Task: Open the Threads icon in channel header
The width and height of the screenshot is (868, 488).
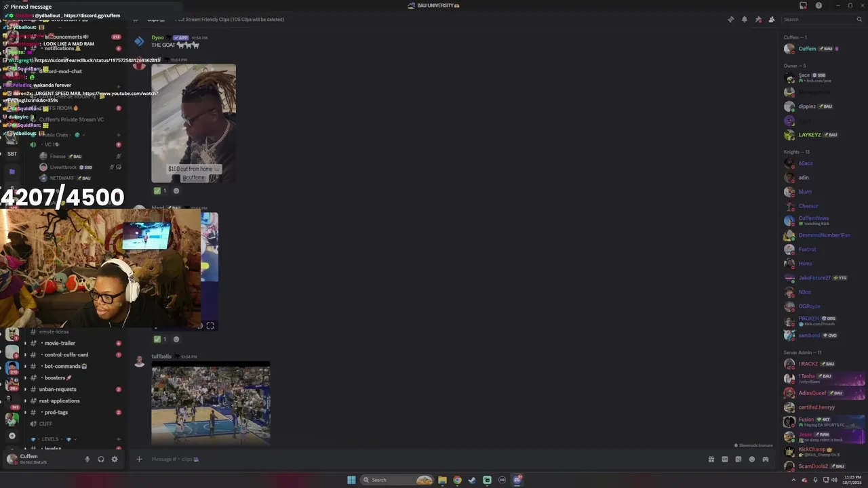Action: 730,20
